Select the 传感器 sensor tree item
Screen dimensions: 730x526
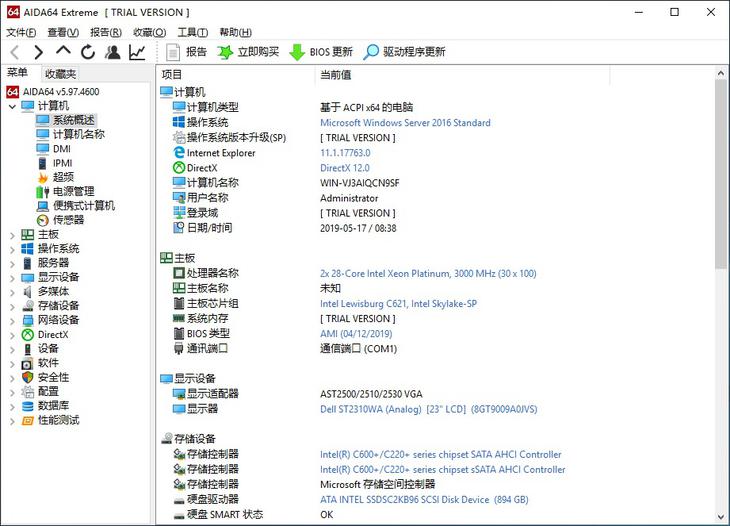(68, 220)
